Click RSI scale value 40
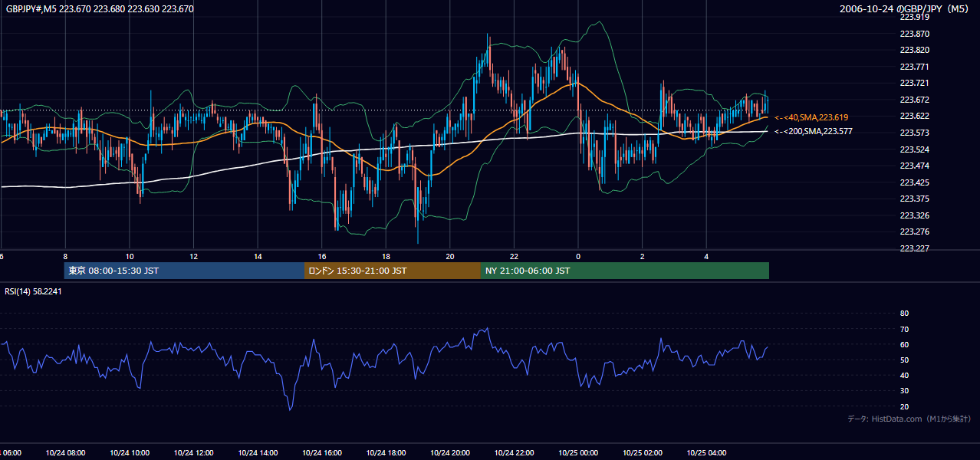Image resolution: width=980 pixels, height=460 pixels. pyautogui.click(x=904, y=376)
